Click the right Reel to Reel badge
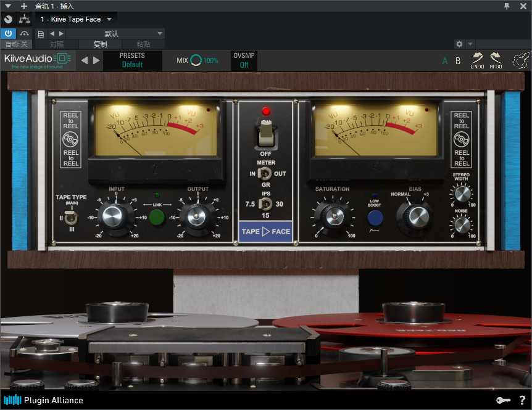532x410 pixels. pyautogui.click(x=462, y=139)
